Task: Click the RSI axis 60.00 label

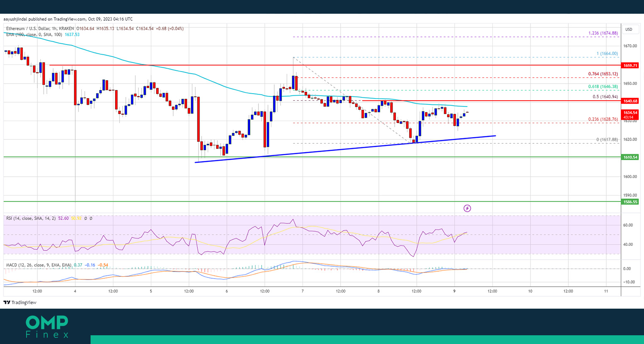Action: coord(628,225)
